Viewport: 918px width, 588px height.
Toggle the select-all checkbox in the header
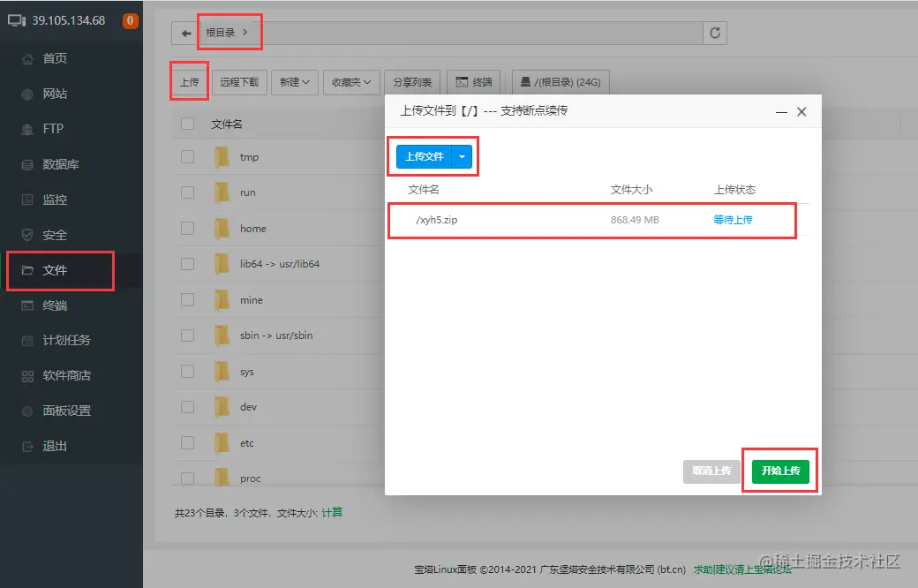click(x=189, y=124)
